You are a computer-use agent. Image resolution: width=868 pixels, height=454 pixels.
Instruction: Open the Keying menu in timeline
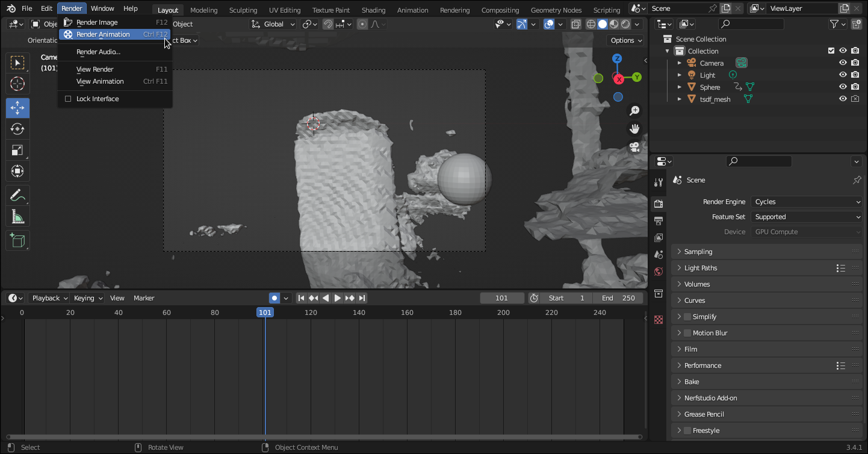tap(88, 298)
